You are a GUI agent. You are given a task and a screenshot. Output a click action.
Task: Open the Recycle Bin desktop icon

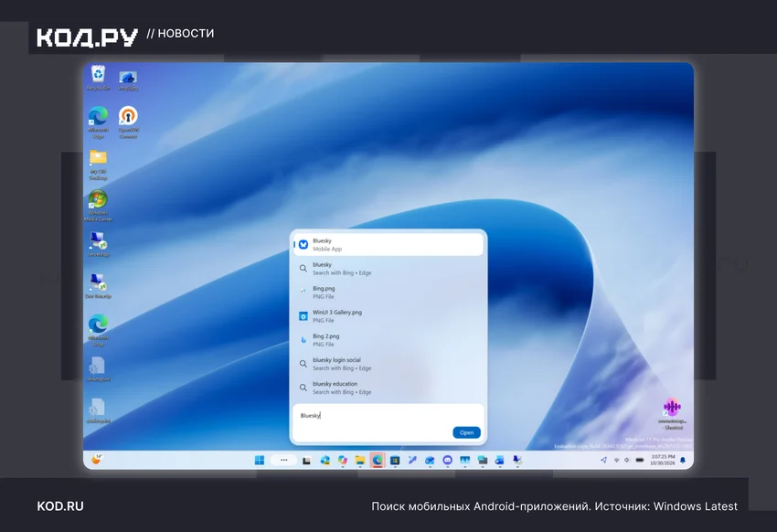[98, 78]
